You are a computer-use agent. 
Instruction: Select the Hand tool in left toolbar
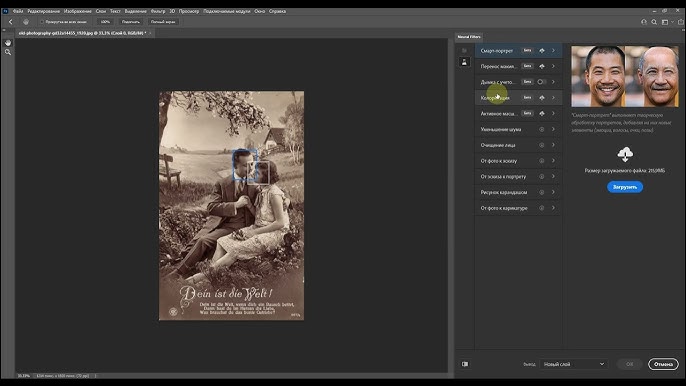pos(8,42)
